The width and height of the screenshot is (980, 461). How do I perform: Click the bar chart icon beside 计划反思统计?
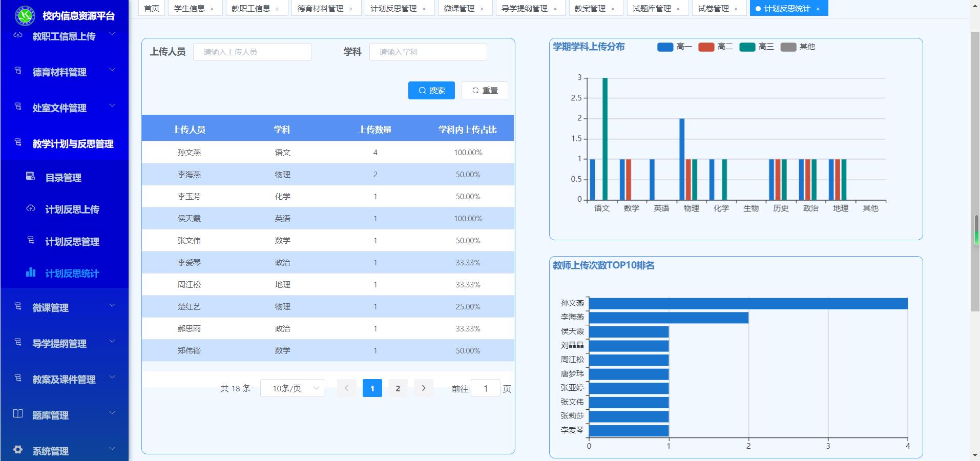(31, 273)
